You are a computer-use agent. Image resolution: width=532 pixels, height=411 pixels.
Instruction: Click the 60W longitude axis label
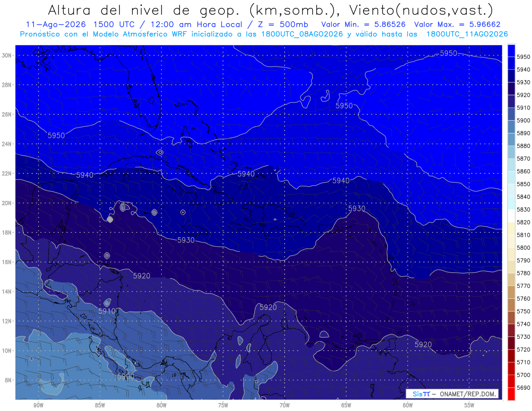tap(408, 406)
